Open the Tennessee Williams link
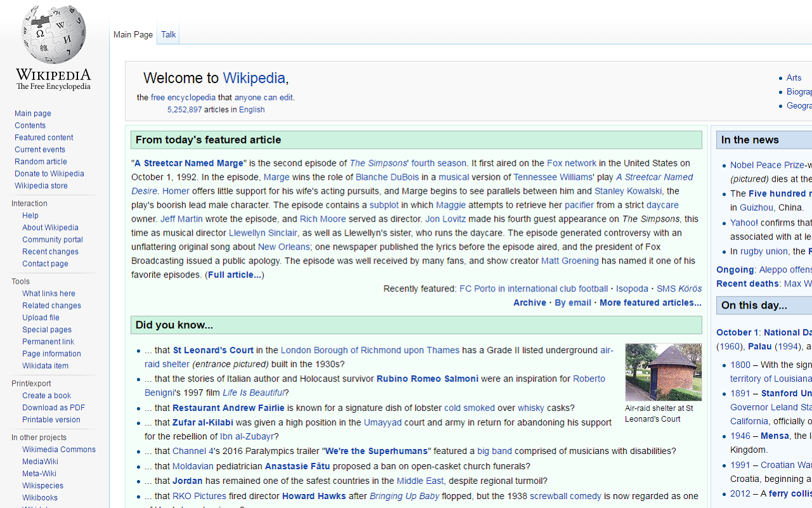The width and height of the screenshot is (812, 508). click(x=553, y=178)
